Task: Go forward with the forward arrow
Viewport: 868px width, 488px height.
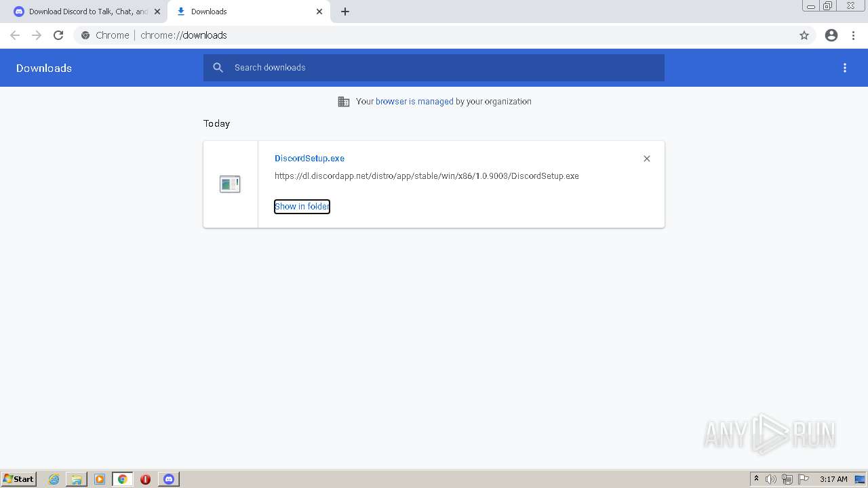Action: 37,35
